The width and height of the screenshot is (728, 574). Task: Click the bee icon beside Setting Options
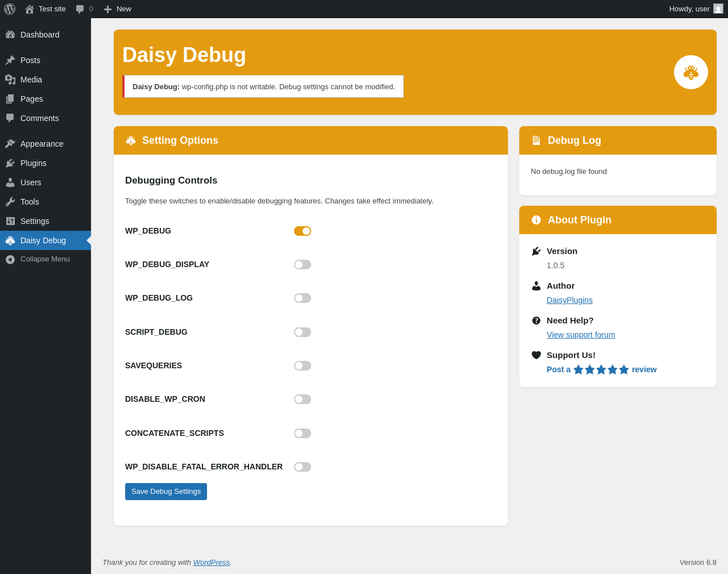pos(131,140)
